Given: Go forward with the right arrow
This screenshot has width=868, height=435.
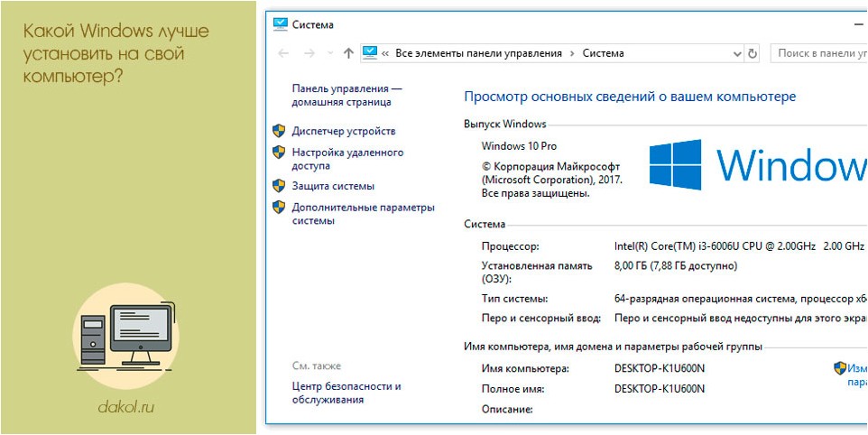Looking at the screenshot, I should coord(310,53).
